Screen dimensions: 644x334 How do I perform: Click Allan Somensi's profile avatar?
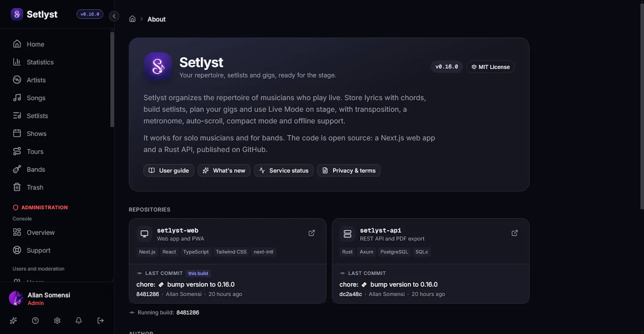pyautogui.click(x=16, y=299)
